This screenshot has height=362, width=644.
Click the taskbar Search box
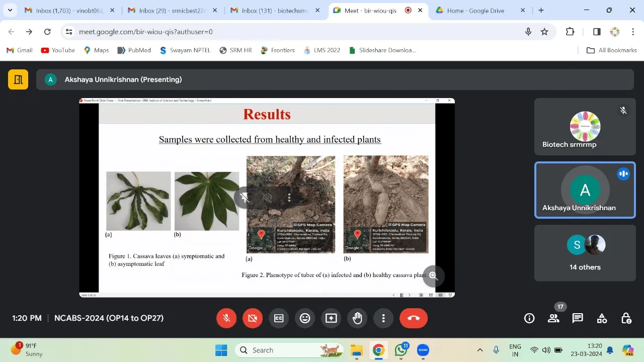point(289,350)
